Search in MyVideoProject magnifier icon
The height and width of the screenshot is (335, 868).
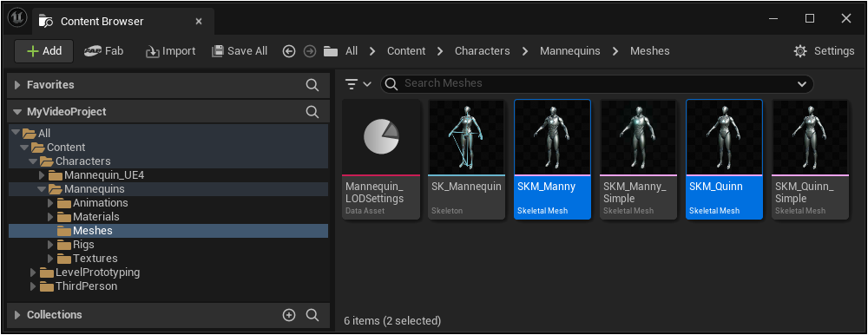(x=312, y=112)
